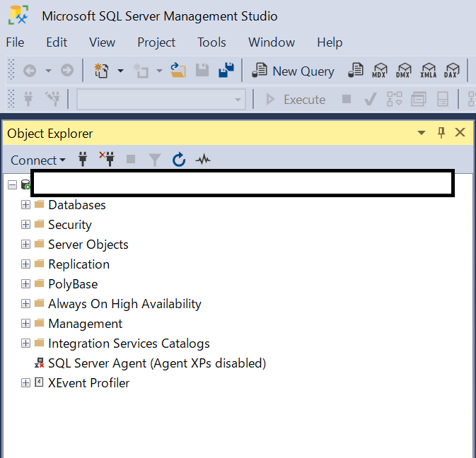Select the XEvent Profiler tree item
Screen dimensions: 476x458
click(88, 383)
